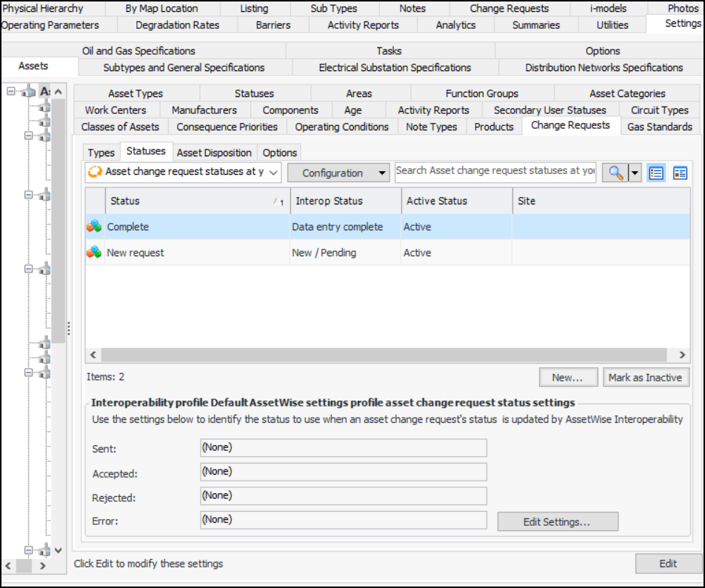Switch to the Asset Disposition tab

[214, 153]
